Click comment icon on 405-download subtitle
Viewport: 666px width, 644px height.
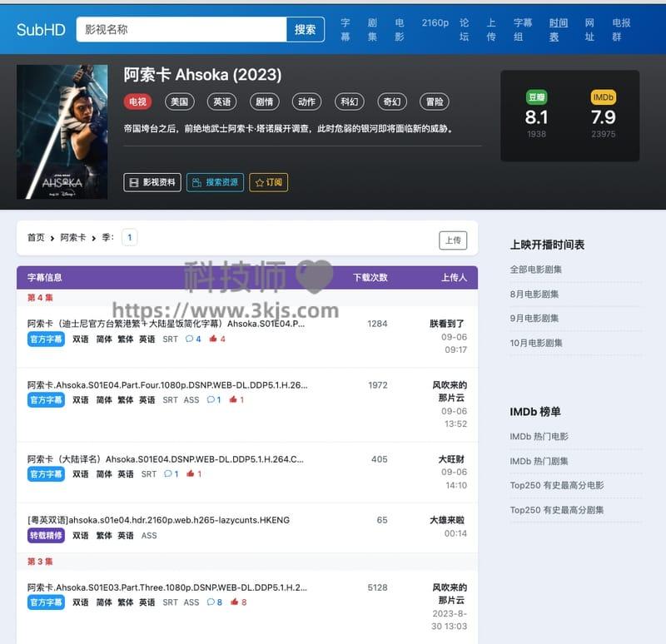[x=168, y=473]
